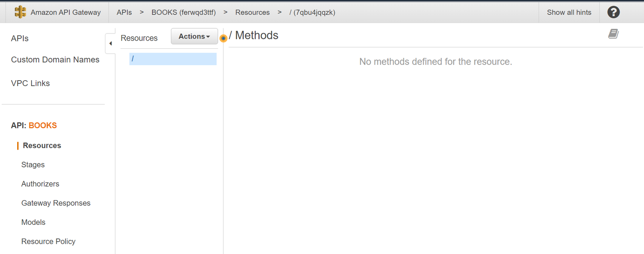The width and height of the screenshot is (644, 254).
Task: Click the / (7qbu4jqqzk) breadcrumb
Action: 312,12
